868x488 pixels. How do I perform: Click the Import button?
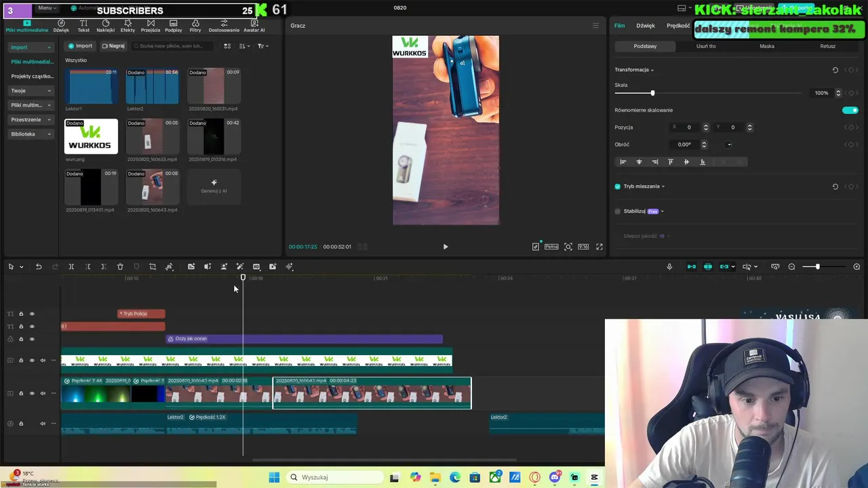tap(80, 46)
